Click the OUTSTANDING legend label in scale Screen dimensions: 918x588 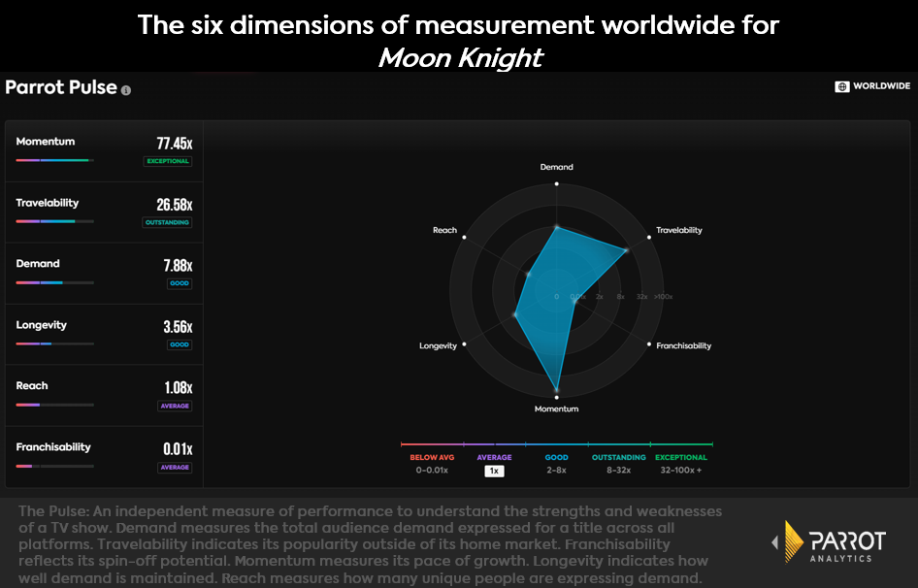pos(619,457)
